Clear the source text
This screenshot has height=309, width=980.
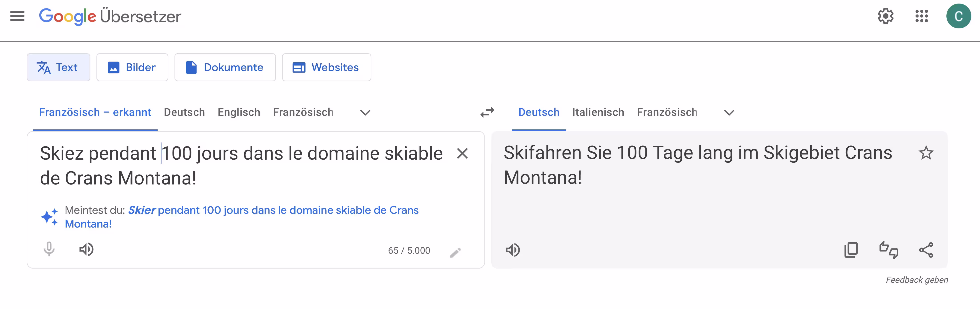pyautogui.click(x=462, y=154)
